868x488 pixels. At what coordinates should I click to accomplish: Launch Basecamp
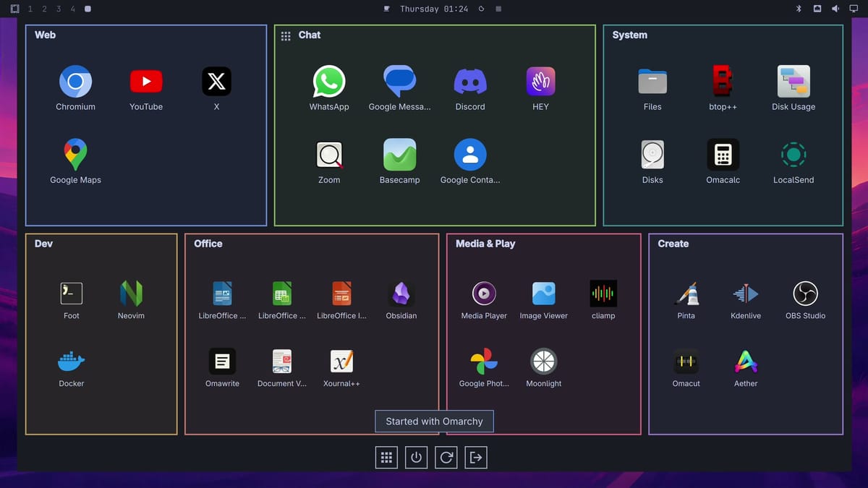[x=399, y=155]
